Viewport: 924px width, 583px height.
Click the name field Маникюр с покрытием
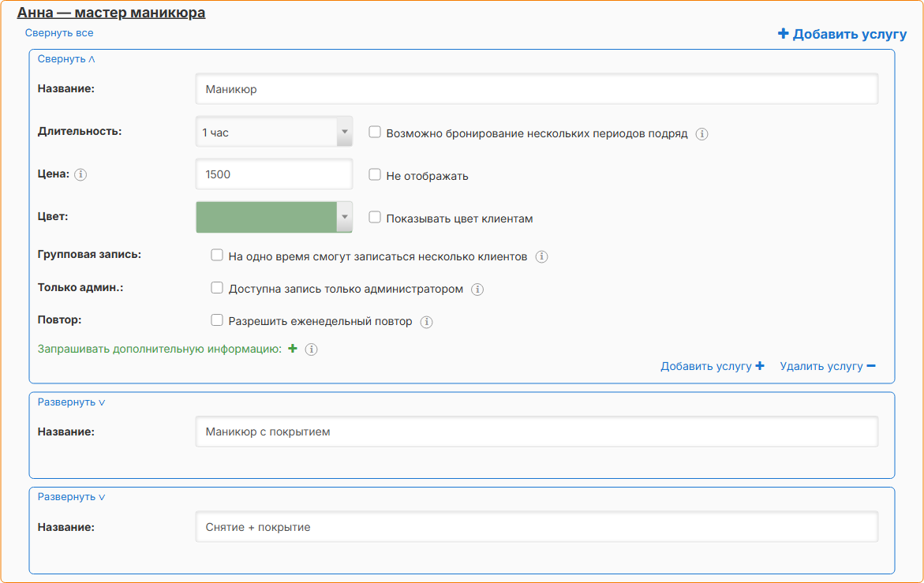point(537,432)
